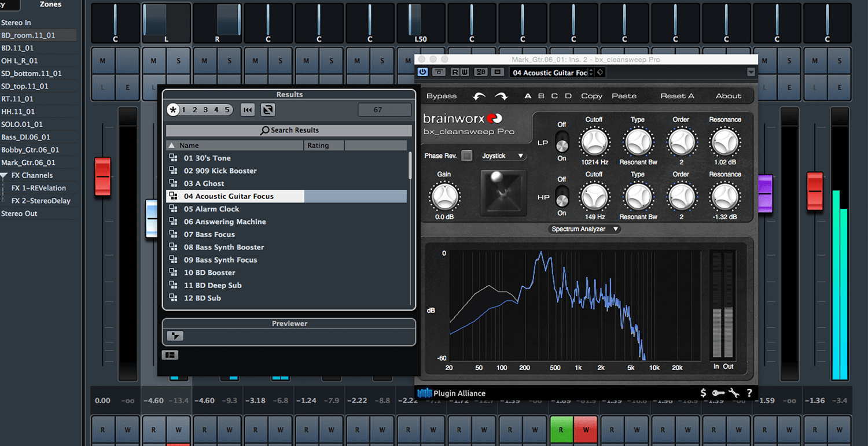Click the reset filter icon in Results panel
This screenshot has width=868, height=446.
tap(248, 110)
